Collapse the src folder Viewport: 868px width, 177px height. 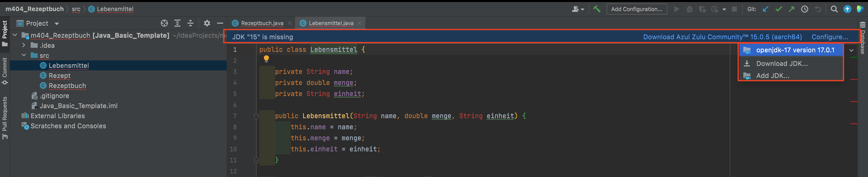click(x=24, y=55)
